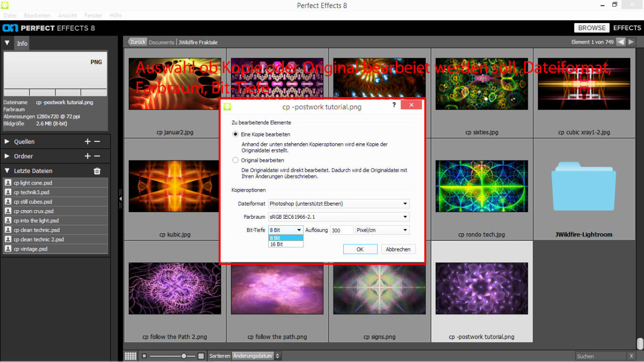
Task: Click the Zurück back button
Action: pyautogui.click(x=137, y=42)
